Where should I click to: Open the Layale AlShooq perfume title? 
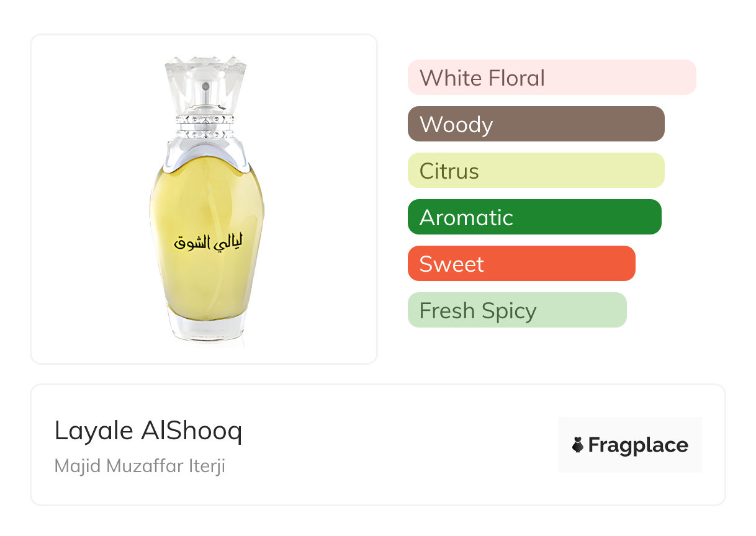(x=148, y=431)
